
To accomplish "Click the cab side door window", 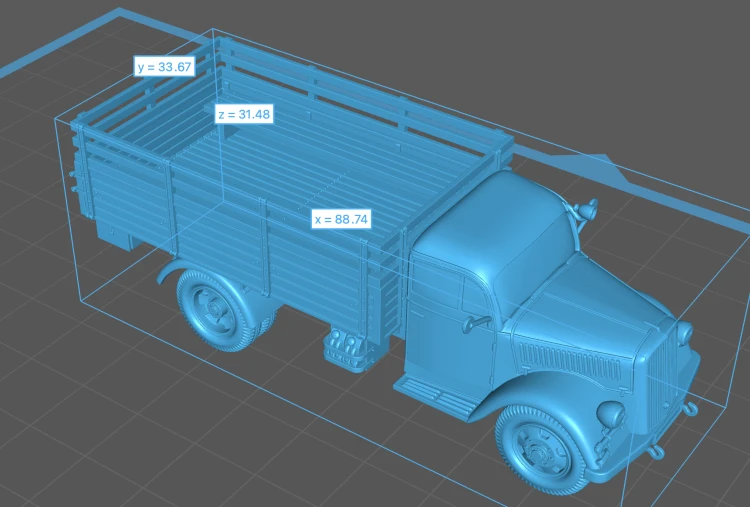I will (x=436, y=285).
